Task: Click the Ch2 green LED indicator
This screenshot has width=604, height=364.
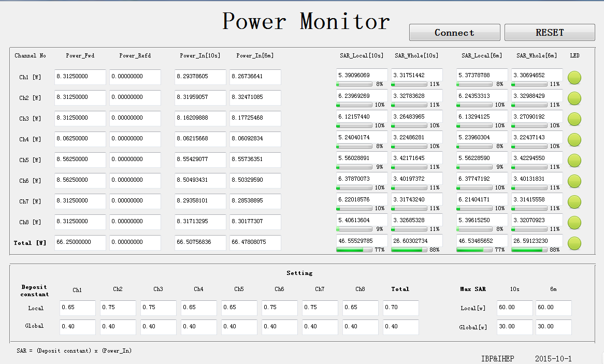Action: coord(574,98)
